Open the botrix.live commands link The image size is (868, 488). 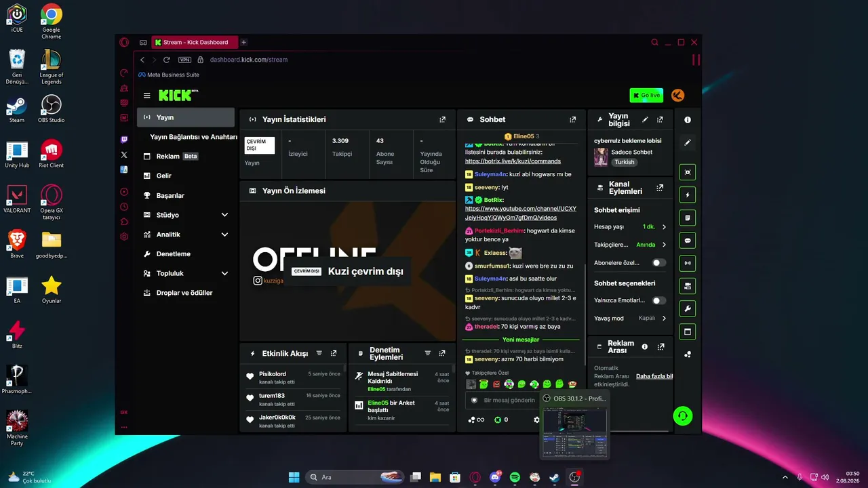click(x=513, y=161)
